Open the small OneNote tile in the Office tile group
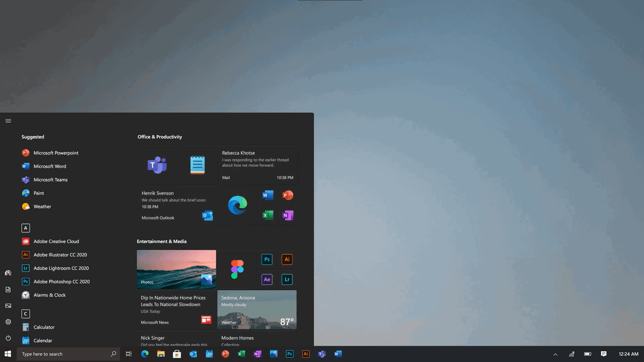Viewport: 644px width, 362px height. click(288, 215)
